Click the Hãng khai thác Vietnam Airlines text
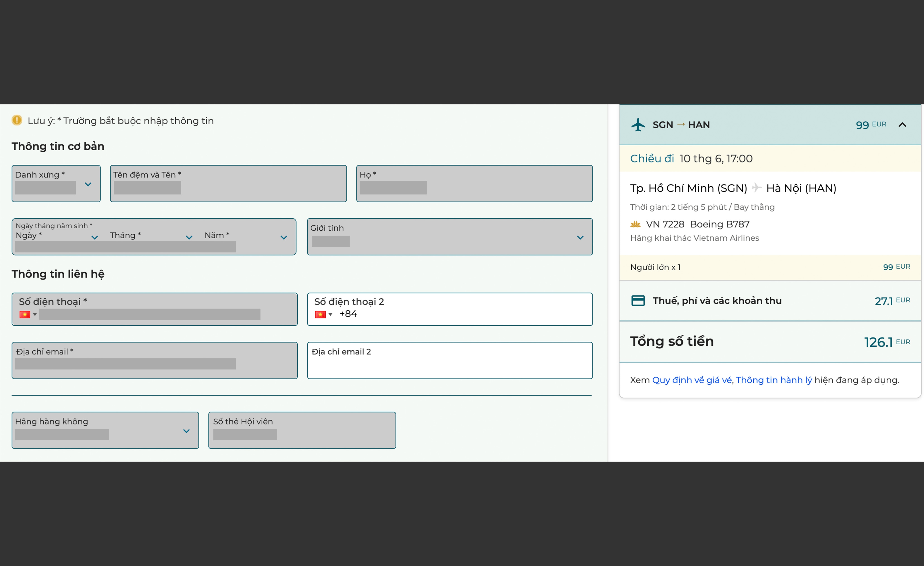The height and width of the screenshot is (566, 924). (695, 238)
